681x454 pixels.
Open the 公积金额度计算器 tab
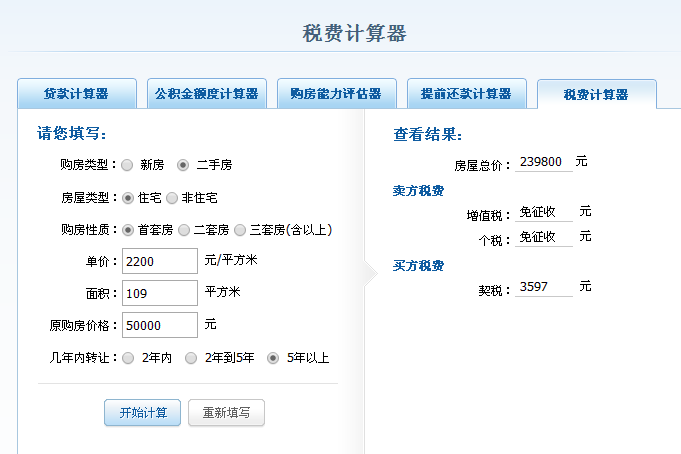point(206,94)
